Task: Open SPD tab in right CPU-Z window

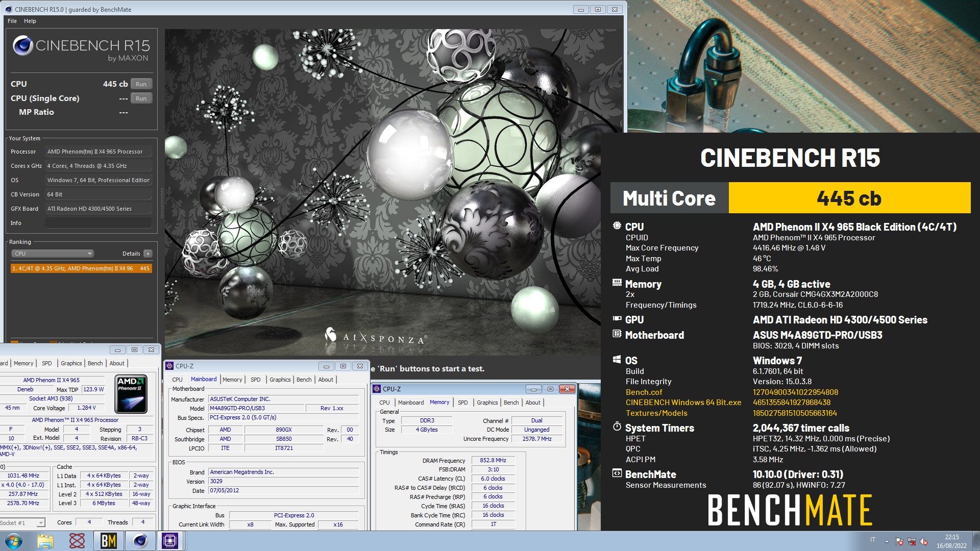Action: 463,403
